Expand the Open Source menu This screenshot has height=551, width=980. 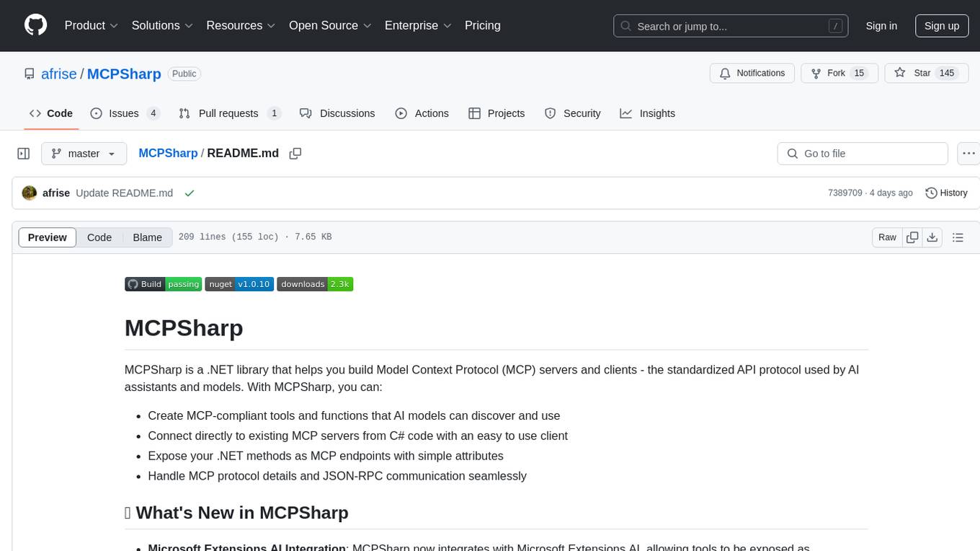point(330,25)
